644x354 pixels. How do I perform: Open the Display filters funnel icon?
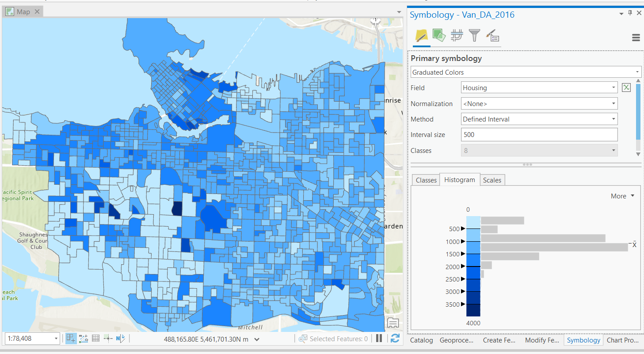coord(474,35)
